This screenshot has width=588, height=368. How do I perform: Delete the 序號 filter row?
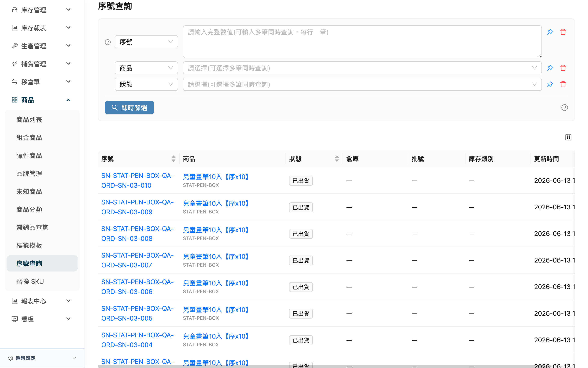pyautogui.click(x=563, y=32)
